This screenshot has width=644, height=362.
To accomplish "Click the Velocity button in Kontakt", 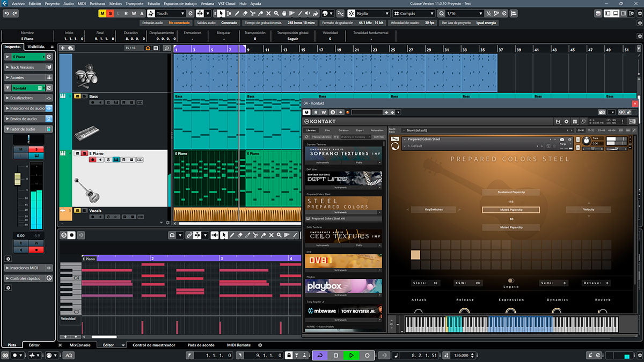I will click(589, 209).
